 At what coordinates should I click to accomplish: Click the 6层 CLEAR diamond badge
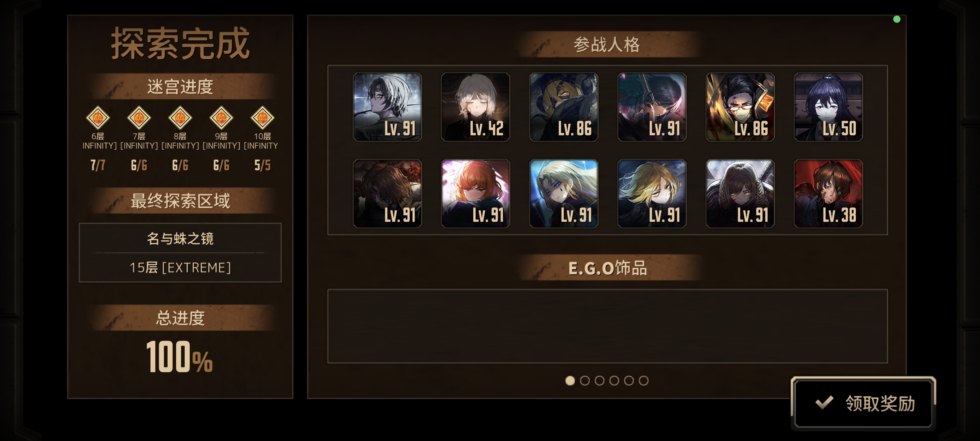(x=98, y=117)
